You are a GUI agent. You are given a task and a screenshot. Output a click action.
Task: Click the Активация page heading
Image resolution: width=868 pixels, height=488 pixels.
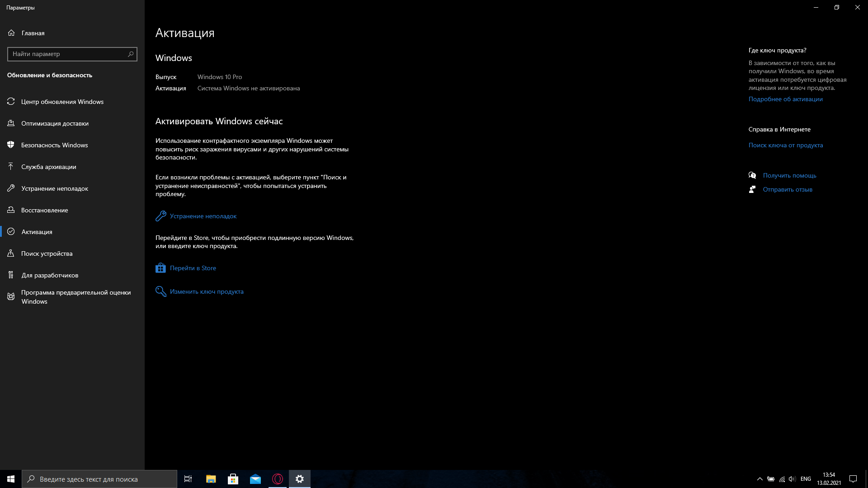coord(185,33)
